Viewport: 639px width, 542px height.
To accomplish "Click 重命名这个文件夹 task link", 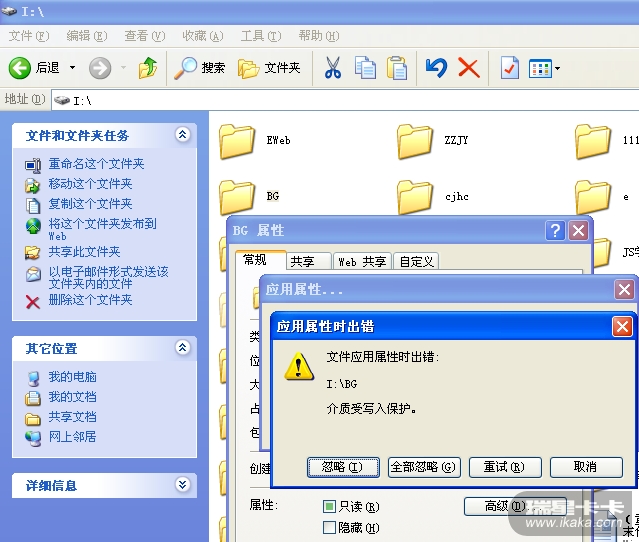I will (x=96, y=164).
